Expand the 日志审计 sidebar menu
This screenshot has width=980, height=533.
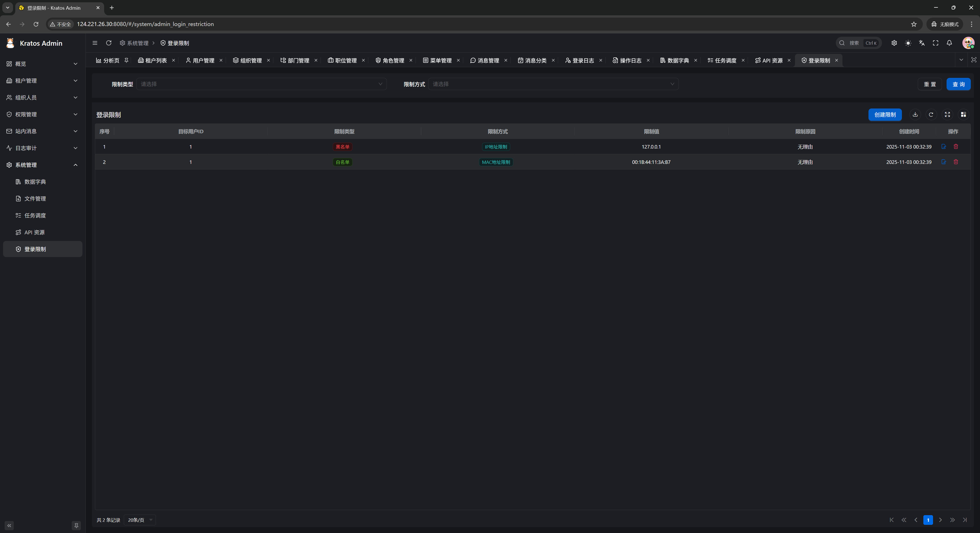point(42,148)
